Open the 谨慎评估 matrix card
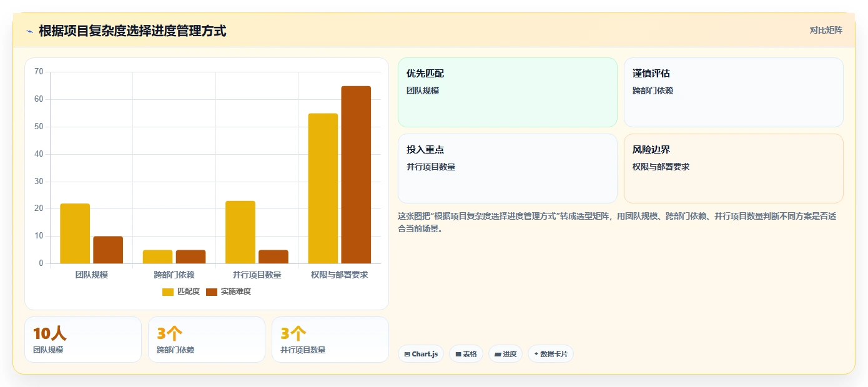 click(x=734, y=92)
